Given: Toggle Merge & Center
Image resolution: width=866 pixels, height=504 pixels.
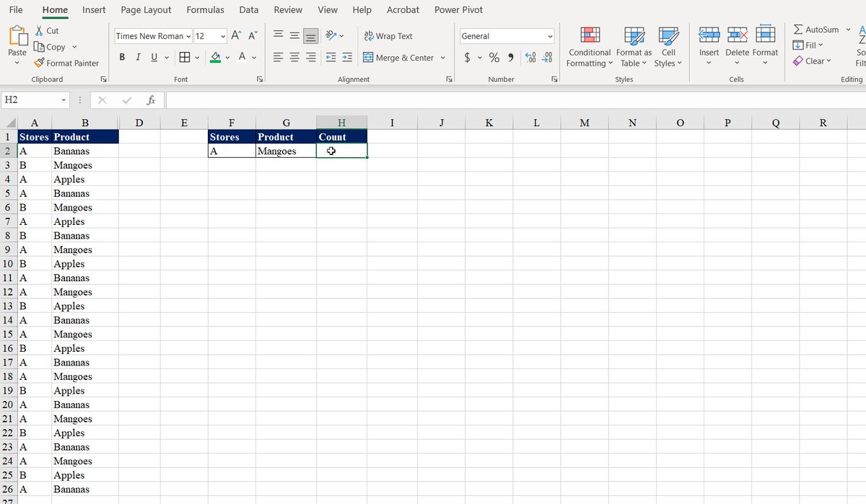Looking at the screenshot, I should (x=398, y=58).
